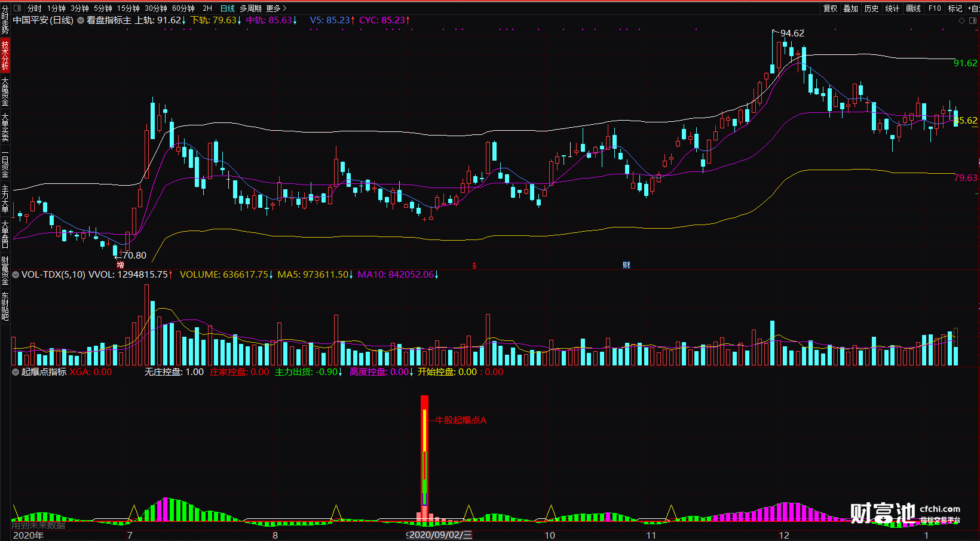This screenshot has width=980, height=541.
Task: Click the 标记 mark button
Action: [955, 8]
